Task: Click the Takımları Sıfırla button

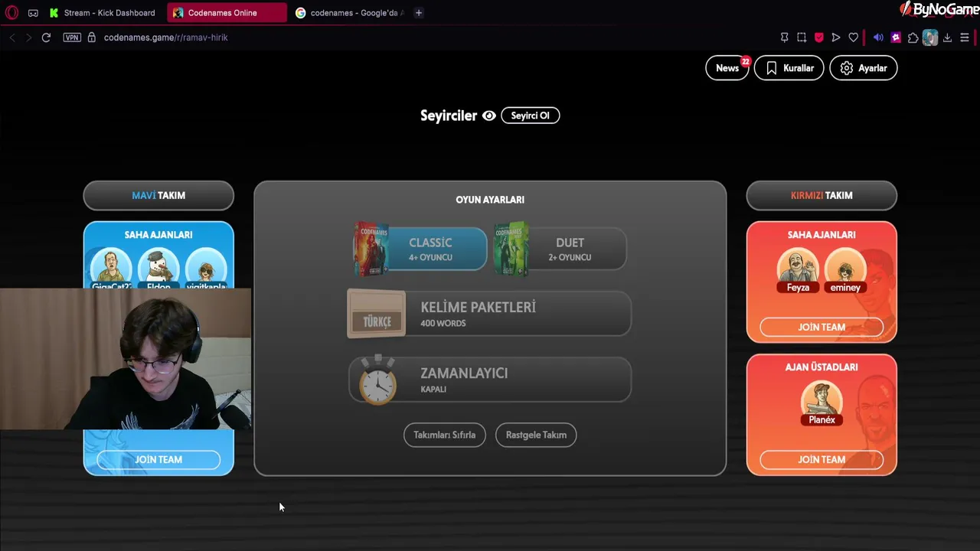Action: 445,435
